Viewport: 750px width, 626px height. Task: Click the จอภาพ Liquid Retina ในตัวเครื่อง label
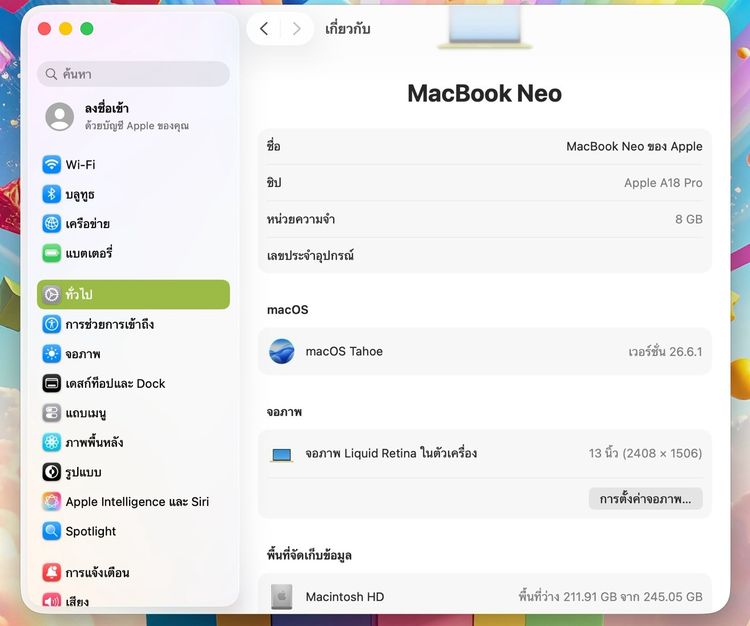point(391,453)
